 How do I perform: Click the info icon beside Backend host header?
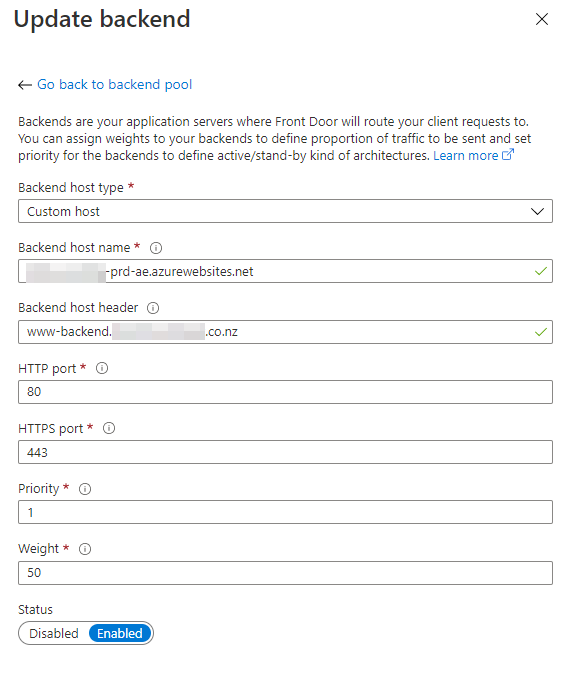pos(153,308)
